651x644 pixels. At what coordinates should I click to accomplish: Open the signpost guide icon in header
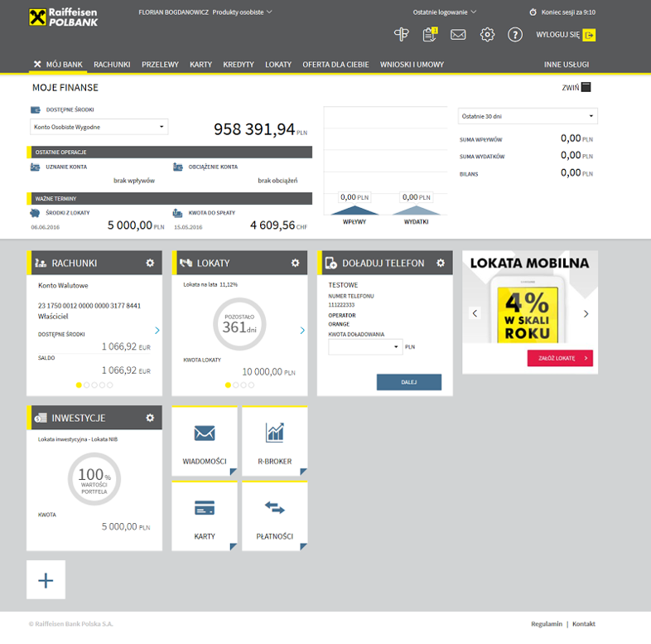tap(402, 35)
